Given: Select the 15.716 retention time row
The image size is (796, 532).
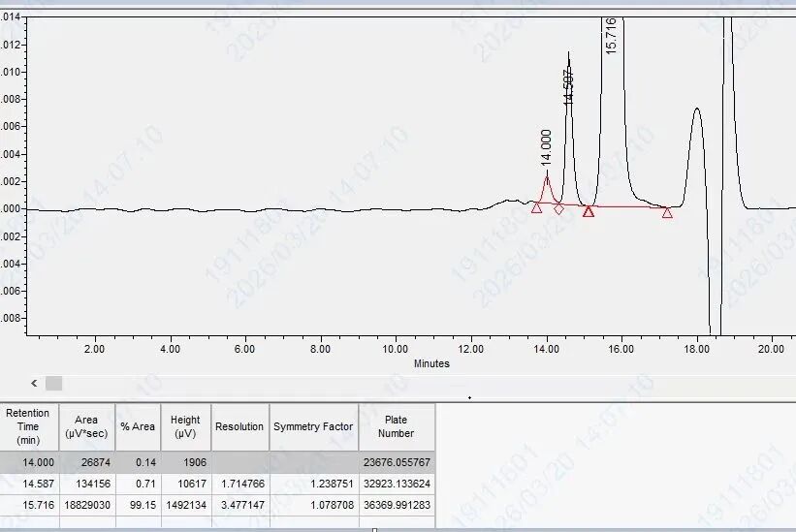Looking at the screenshot, I should click(28, 505).
